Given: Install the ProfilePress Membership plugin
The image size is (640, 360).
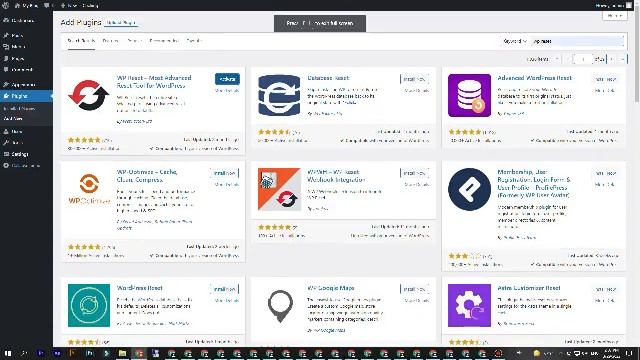Looking at the screenshot, I should pos(606,173).
